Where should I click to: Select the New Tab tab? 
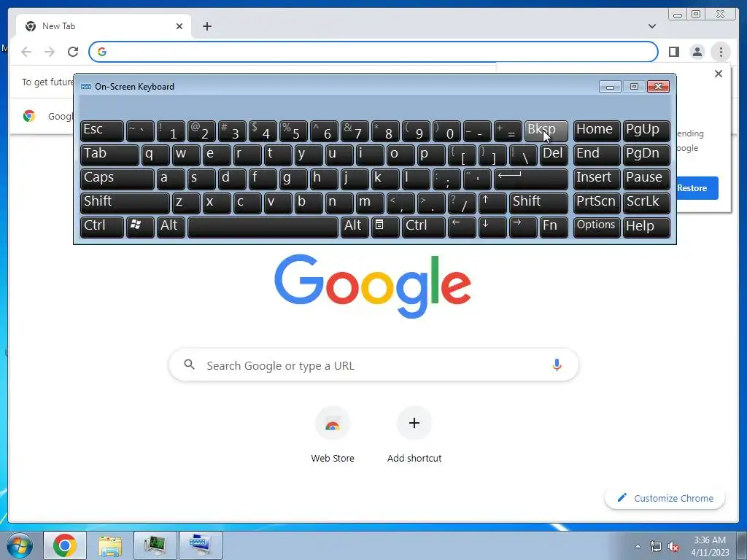(104, 26)
